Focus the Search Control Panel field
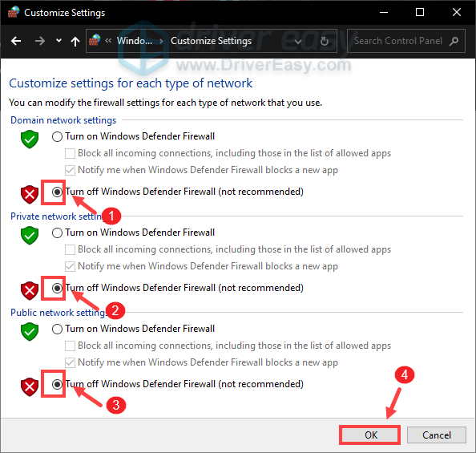Screen dimensions: 476x453 click(x=406, y=41)
